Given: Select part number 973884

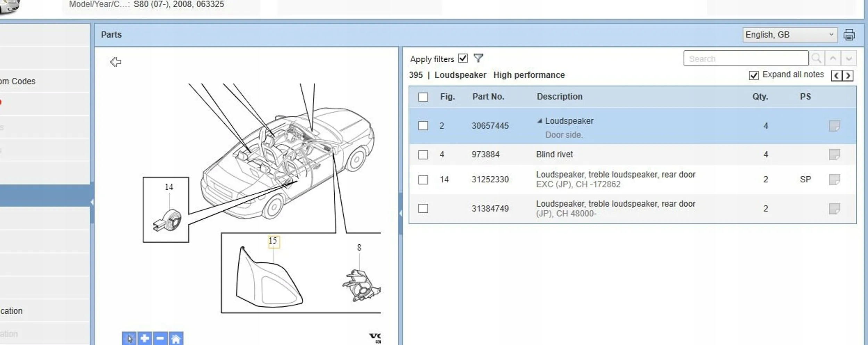Looking at the screenshot, I should (x=485, y=154).
